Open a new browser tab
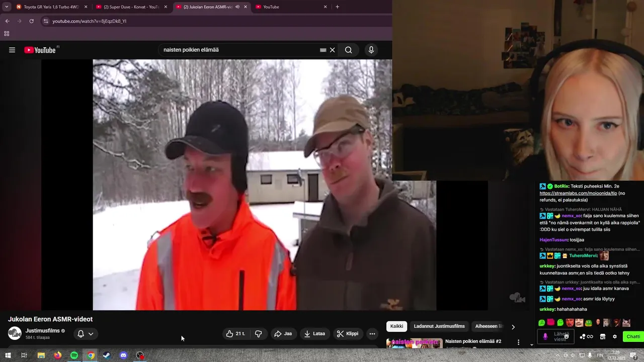Image resolution: width=644 pixels, height=362 pixels. tap(337, 7)
